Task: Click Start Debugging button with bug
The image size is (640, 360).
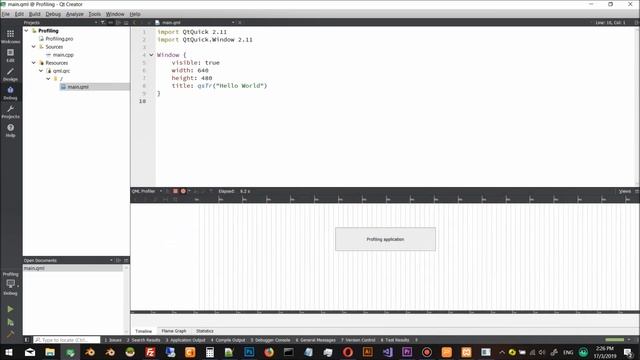Action: [x=10, y=322]
